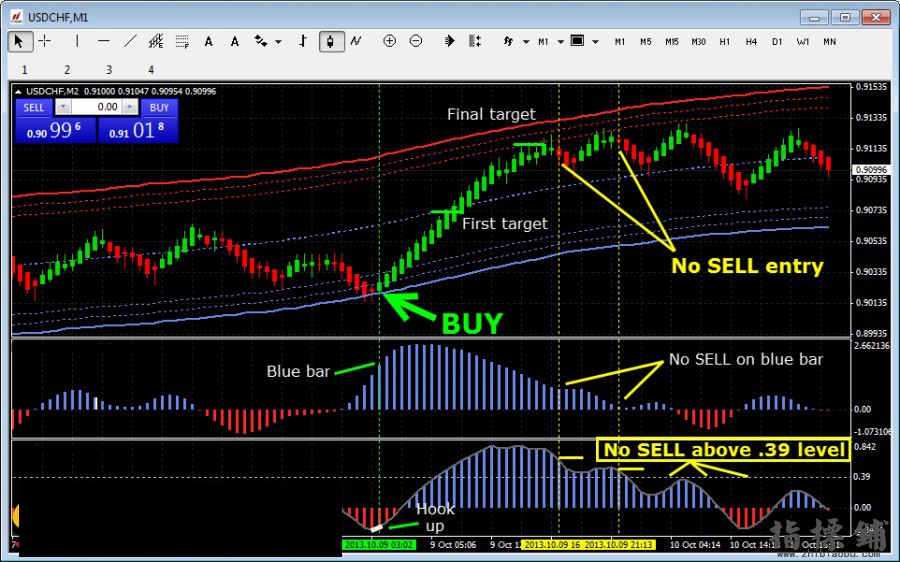Screen dimensions: 900x562
Task: Toggle candlestick chart mode
Action: [x=331, y=41]
